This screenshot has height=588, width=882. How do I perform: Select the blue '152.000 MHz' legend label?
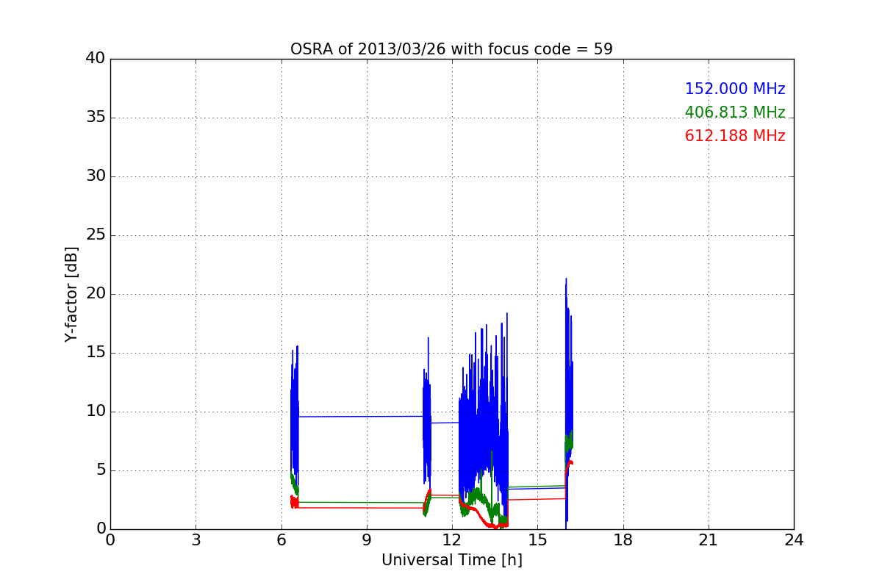click(x=735, y=89)
